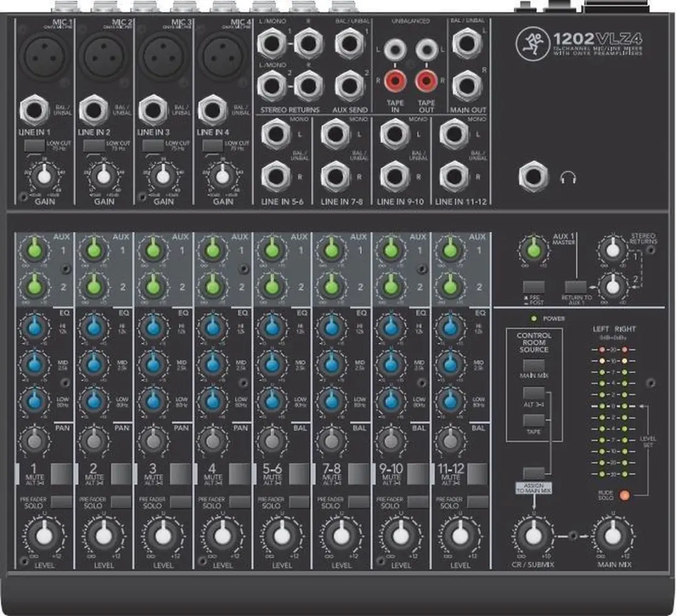Toggle channel 2 PRE FADER SOLO button

(121, 501)
